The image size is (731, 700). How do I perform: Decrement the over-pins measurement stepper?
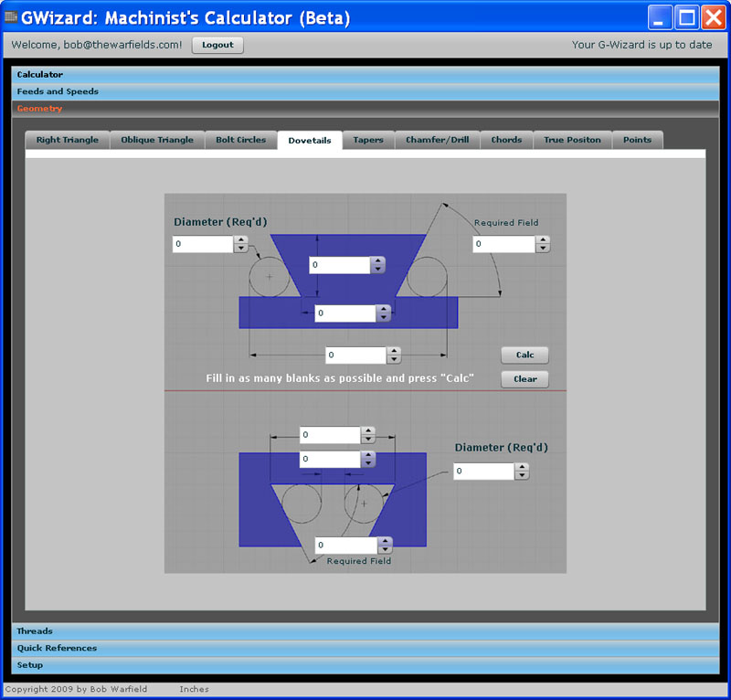[394, 359]
